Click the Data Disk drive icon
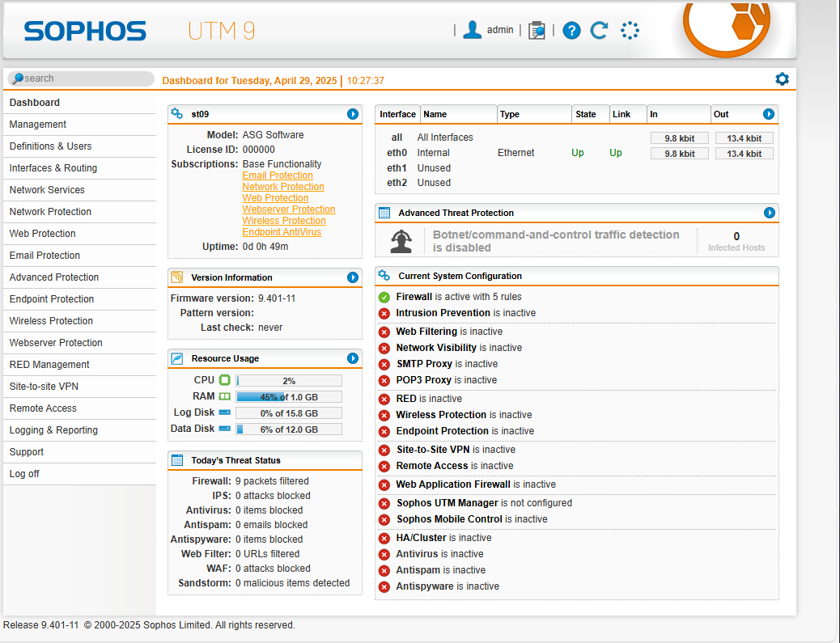840x643 pixels. tap(225, 429)
